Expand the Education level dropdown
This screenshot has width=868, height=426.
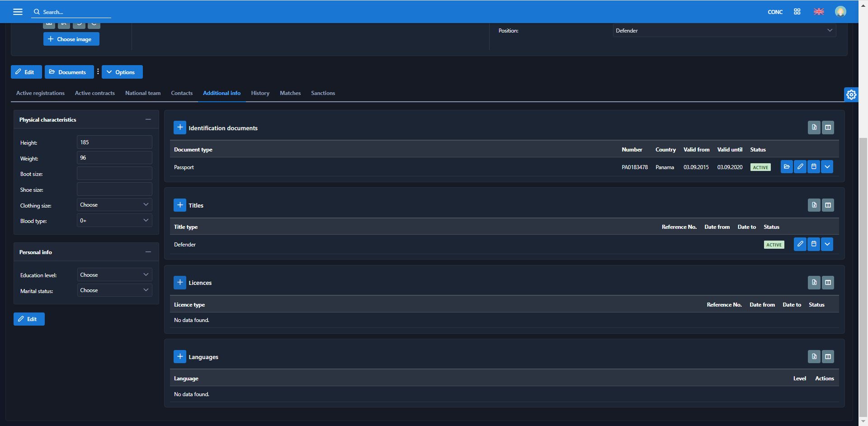click(114, 275)
